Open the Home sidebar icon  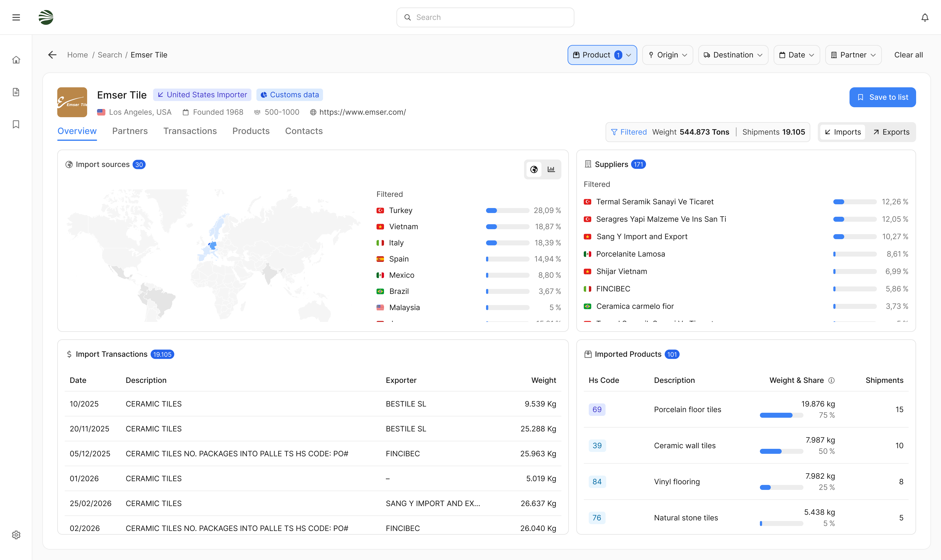(x=16, y=60)
